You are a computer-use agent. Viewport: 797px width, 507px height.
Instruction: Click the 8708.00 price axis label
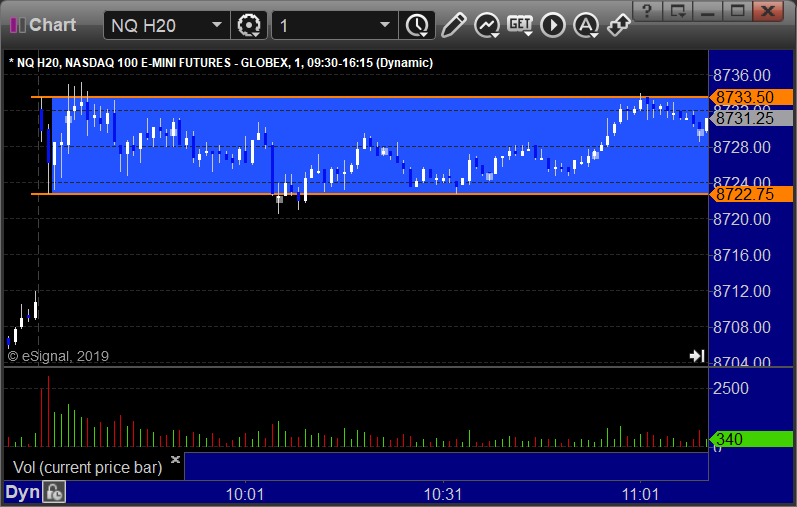click(x=742, y=327)
